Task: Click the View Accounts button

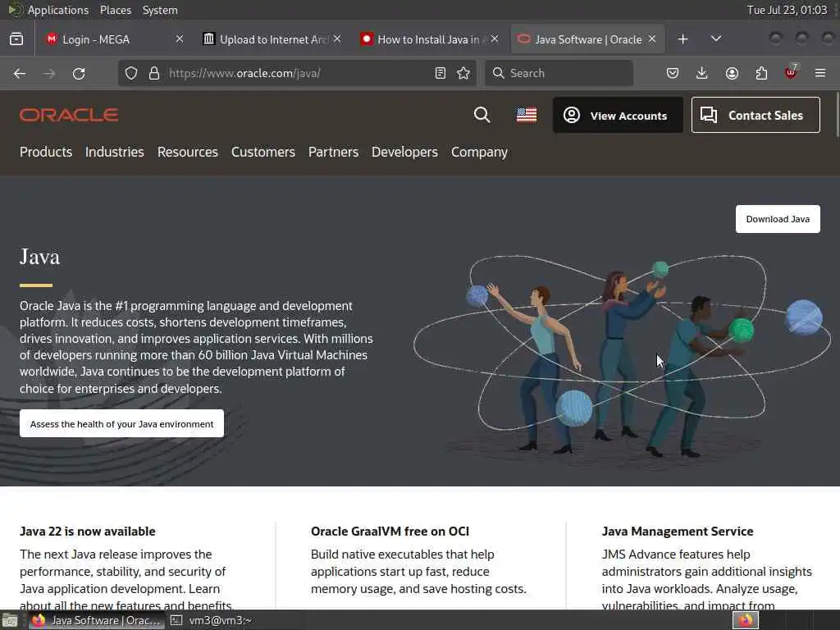Action: 618,115
